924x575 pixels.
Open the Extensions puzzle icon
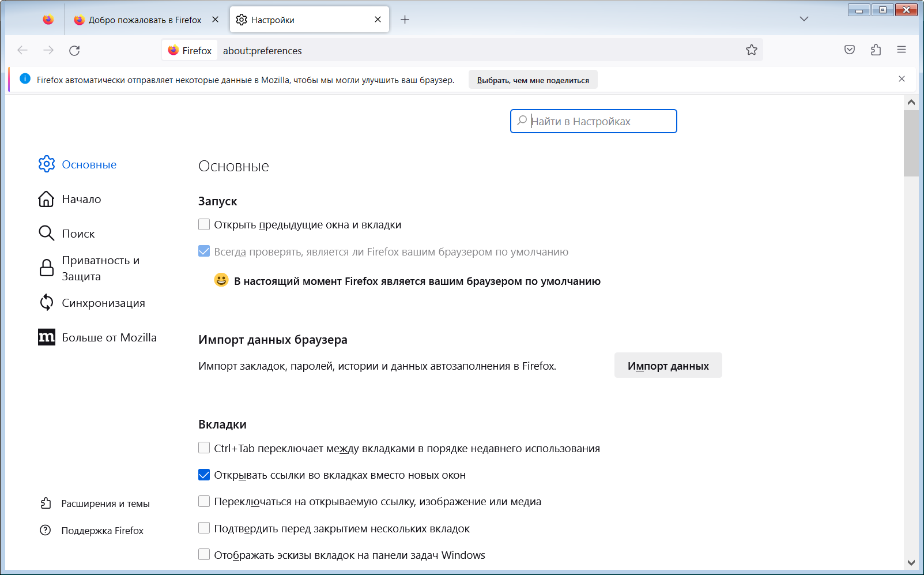tap(876, 50)
